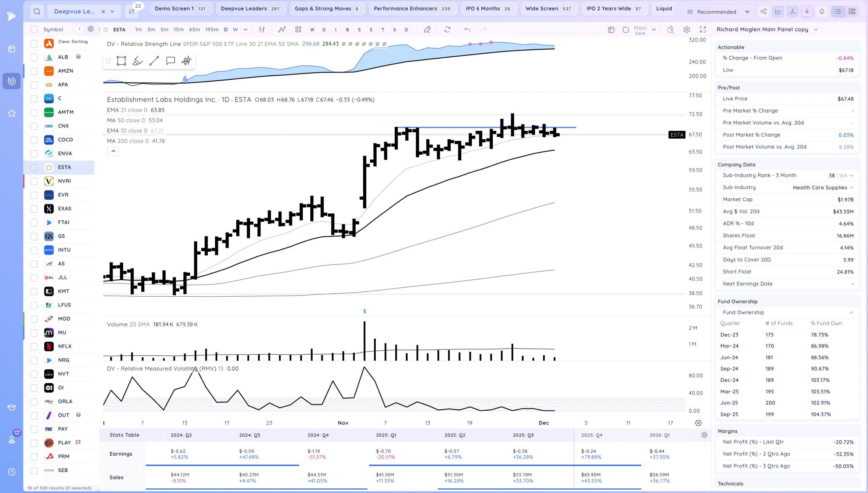Tick the checkbox next to NVRI
Screen dimensions: 868x493
34,181
